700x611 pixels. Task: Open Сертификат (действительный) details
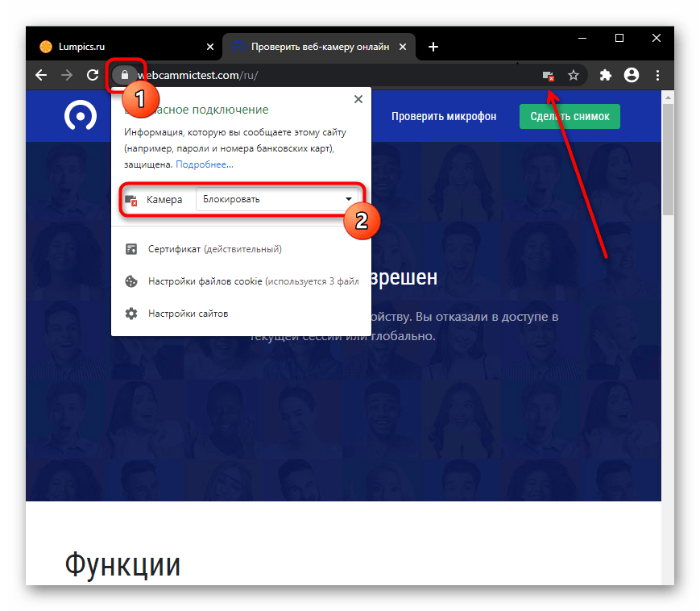214,250
